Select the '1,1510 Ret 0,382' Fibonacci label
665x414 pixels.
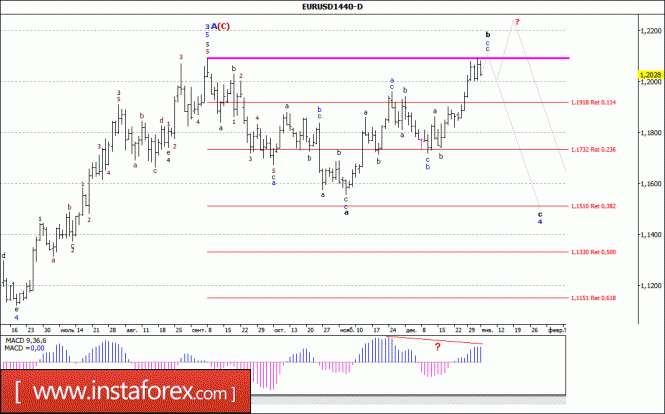click(x=593, y=206)
